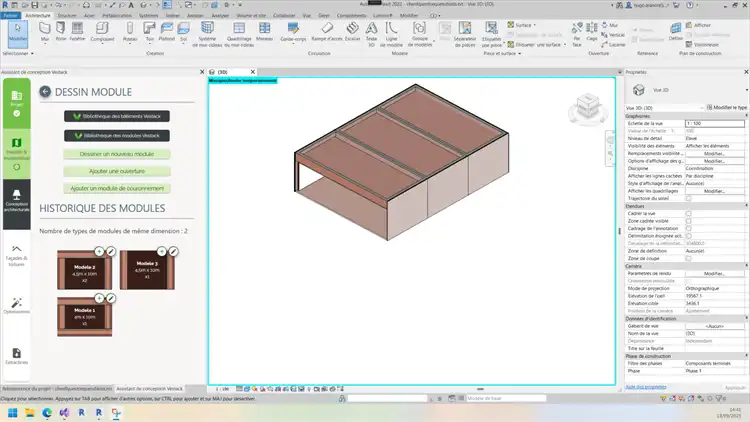Open Système de mur-rideau tool
This screenshot has width=750, height=422.
click(x=207, y=34)
